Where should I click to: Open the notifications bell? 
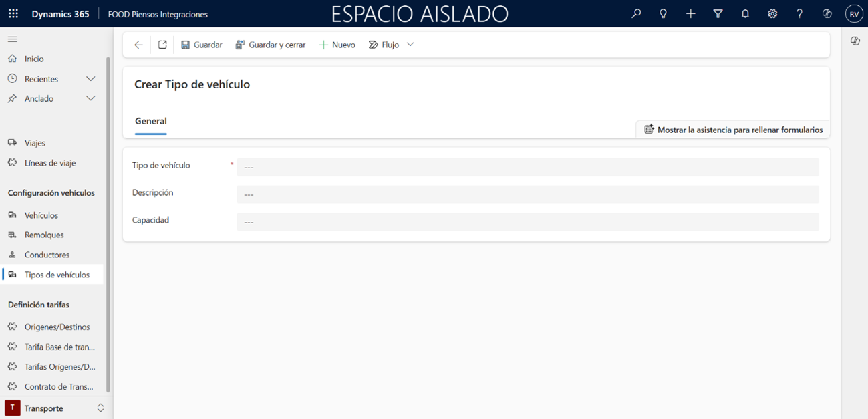[x=745, y=14]
